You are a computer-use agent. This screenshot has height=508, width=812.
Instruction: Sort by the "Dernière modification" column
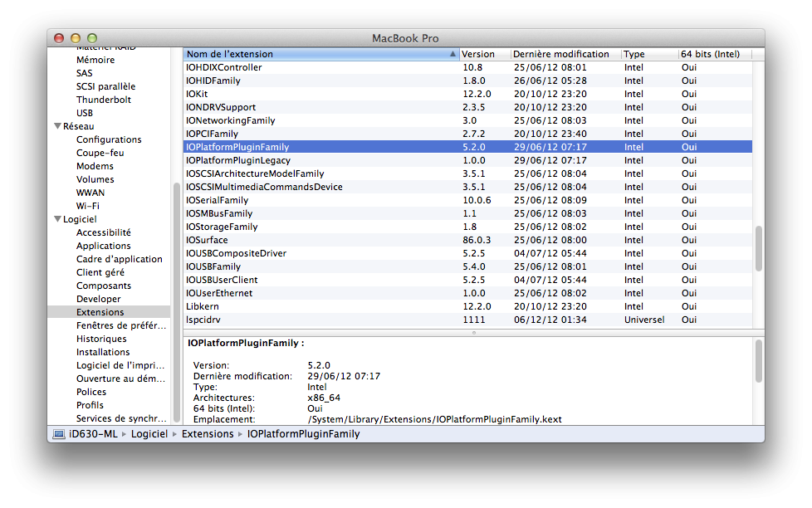pyautogui.click(x=561, y=53)
